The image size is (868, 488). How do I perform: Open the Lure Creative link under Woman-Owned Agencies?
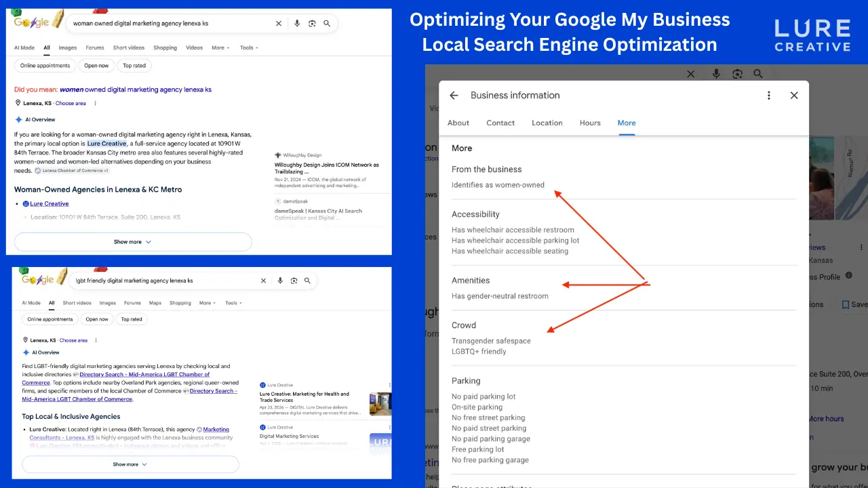49,203
